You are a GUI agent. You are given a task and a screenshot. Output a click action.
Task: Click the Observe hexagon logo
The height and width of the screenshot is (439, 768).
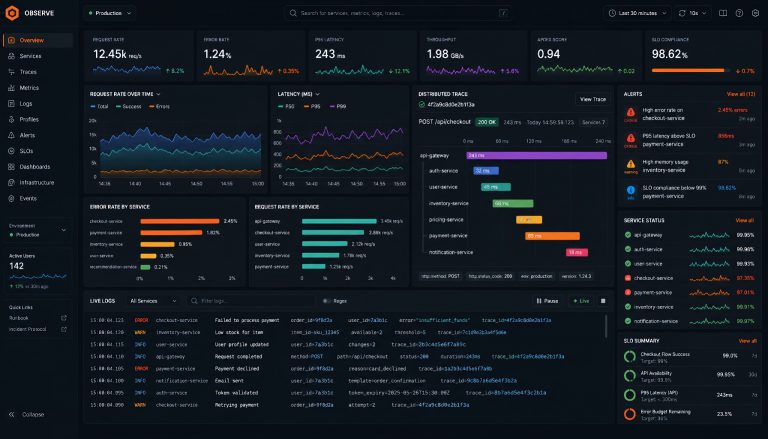12,13
